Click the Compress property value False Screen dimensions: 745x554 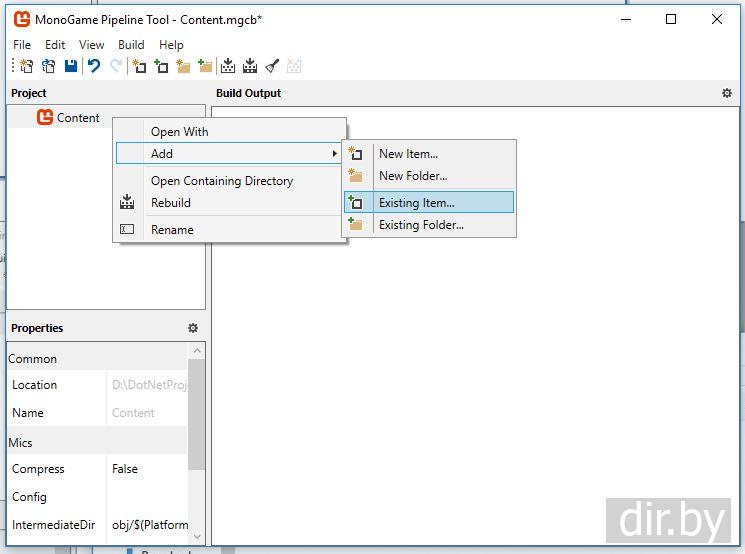coord(125,469)
